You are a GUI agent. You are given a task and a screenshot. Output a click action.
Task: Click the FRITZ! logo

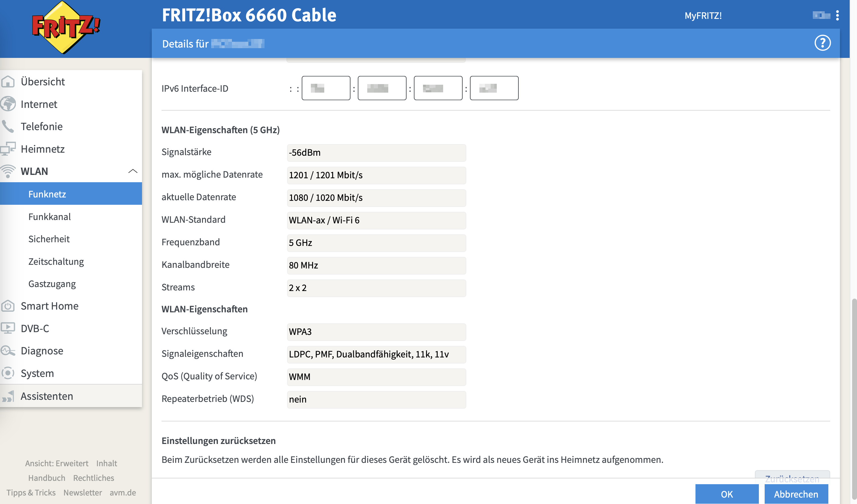65,27
